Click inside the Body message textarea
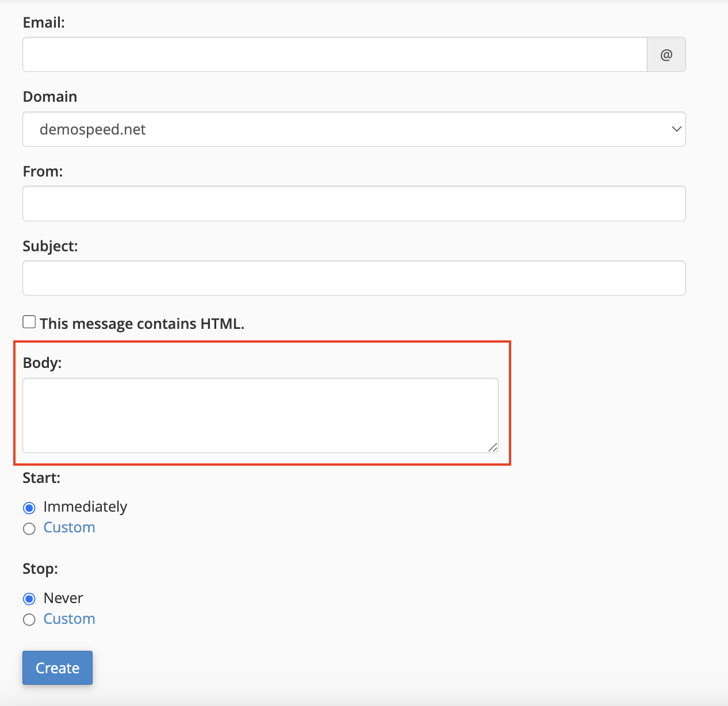The height and width of the screenshot is (706, 728). pyautogui.click(x=260, y=415)
